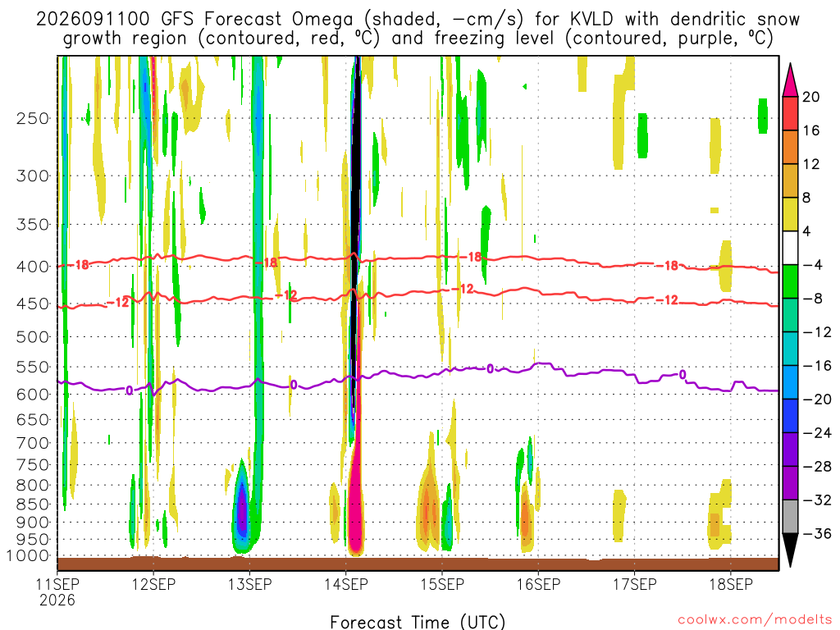Image resolution: width=840 pixels, height=630 pixels.
Task: Click the black downward arrow below the colorbar
Action: pyautogui.click(x=790, y=550)
